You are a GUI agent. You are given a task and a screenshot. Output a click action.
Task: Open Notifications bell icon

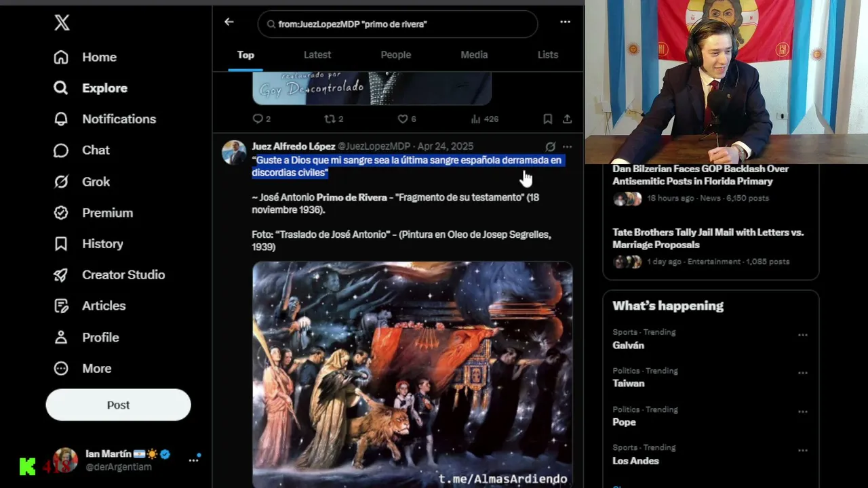(61, 119)
